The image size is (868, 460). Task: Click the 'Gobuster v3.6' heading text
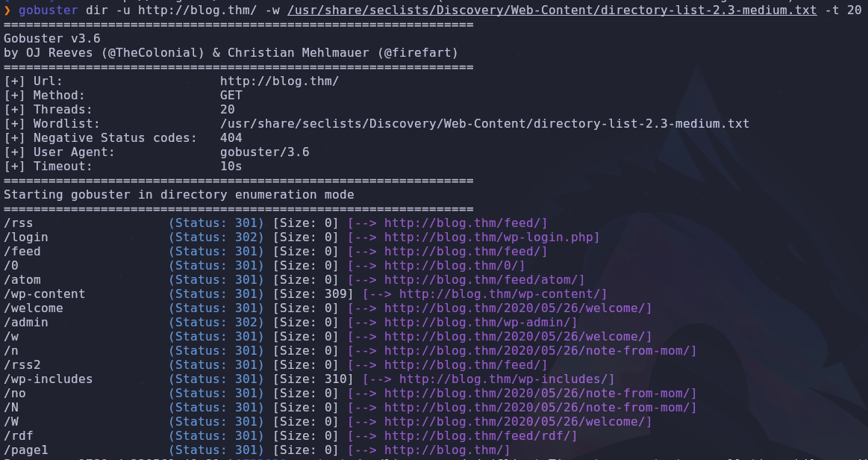pos(52,39)
